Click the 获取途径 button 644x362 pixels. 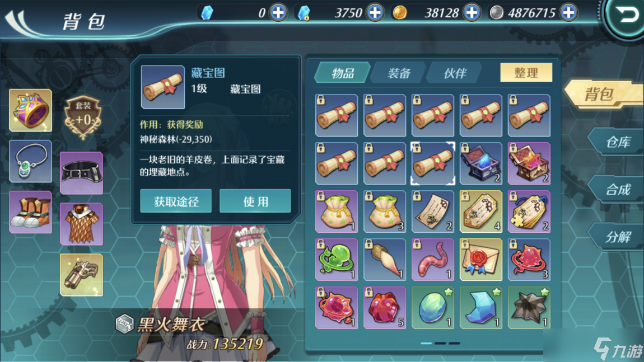(176, 201)
